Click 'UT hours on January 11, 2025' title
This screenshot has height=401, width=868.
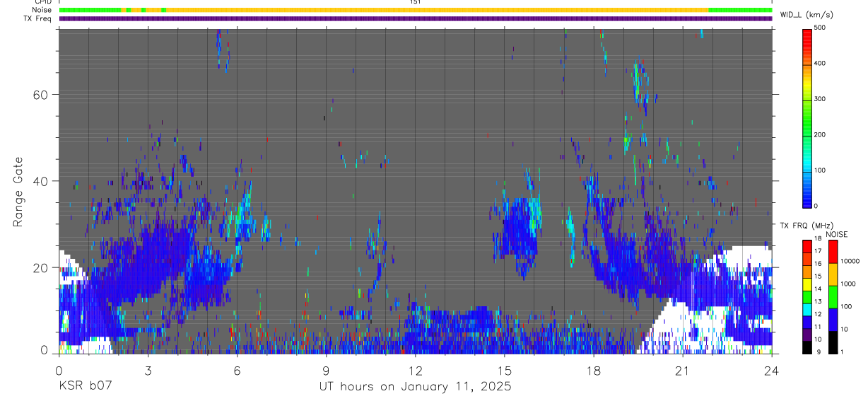pos(416,386)
